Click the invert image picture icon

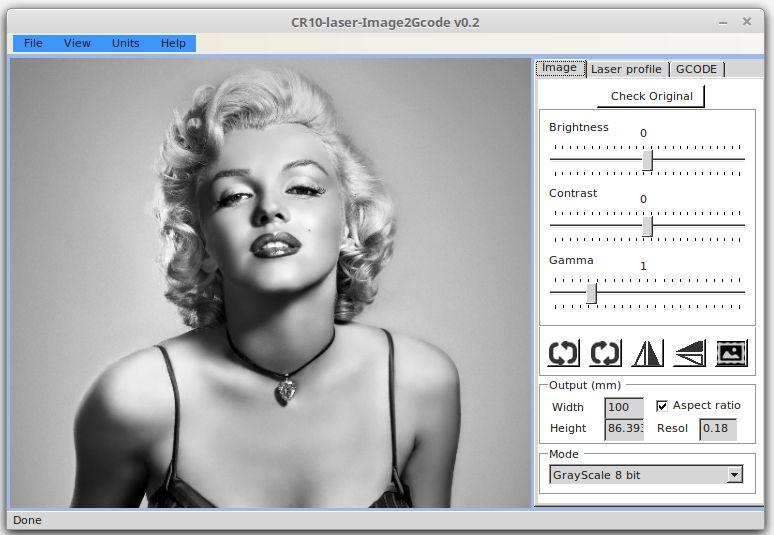pos(732,353)
